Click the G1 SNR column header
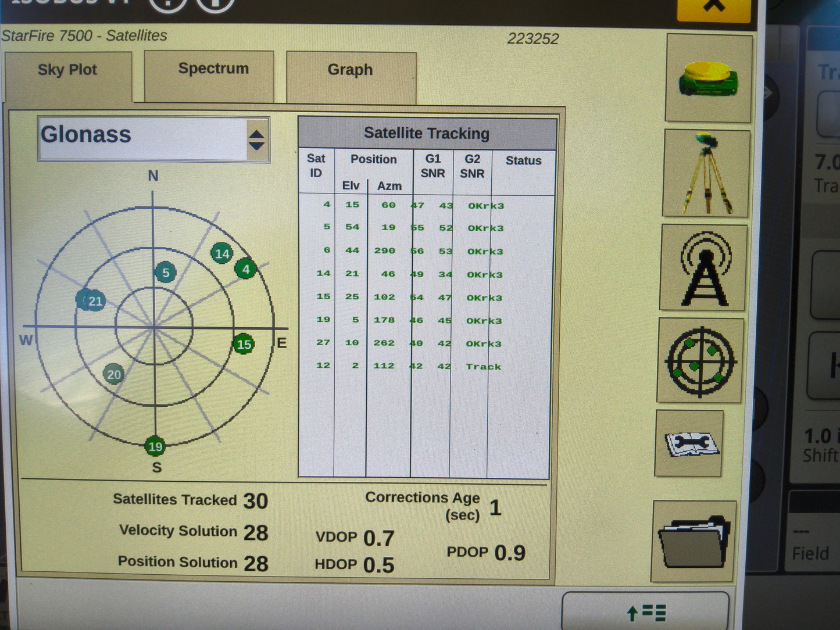This screenshot has width=840, height=630. [x=432, y=166]
